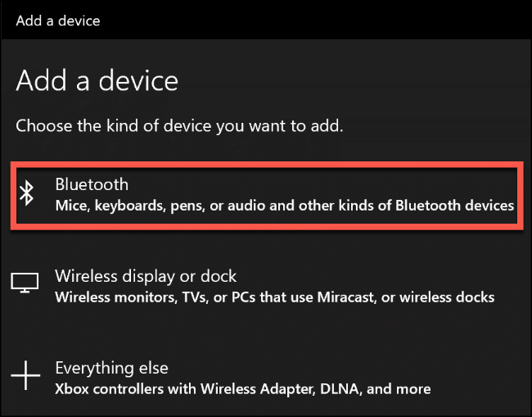The width and height of the screenshot is (532, 417).
Task: Click 'Bluetooth devices' at the description's end
Action: pyautogui.click(x=454, y=205)
